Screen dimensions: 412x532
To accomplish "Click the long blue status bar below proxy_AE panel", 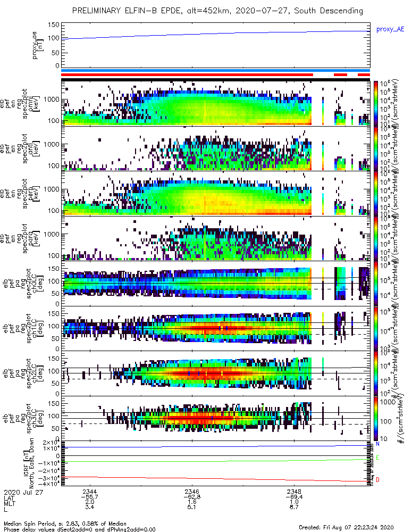I will [x=215, y=71].
